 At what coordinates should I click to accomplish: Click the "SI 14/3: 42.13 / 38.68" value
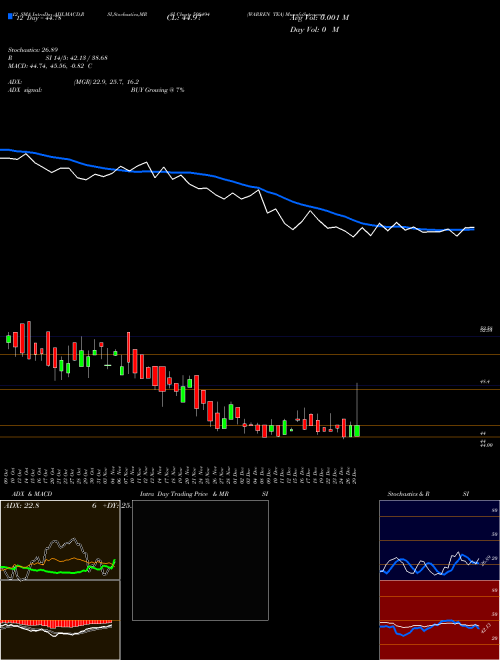point(77,58)
